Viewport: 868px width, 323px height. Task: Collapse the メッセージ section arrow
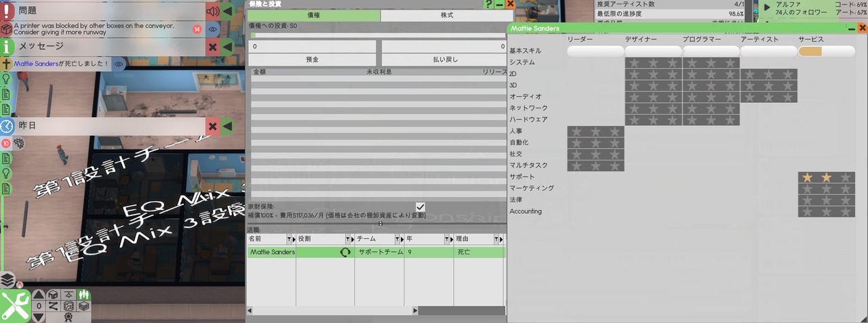click(228, 47)
